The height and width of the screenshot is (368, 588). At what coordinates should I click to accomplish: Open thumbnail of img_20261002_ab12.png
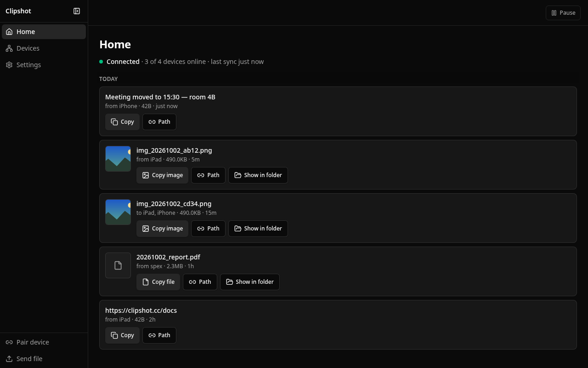[118, 159]
